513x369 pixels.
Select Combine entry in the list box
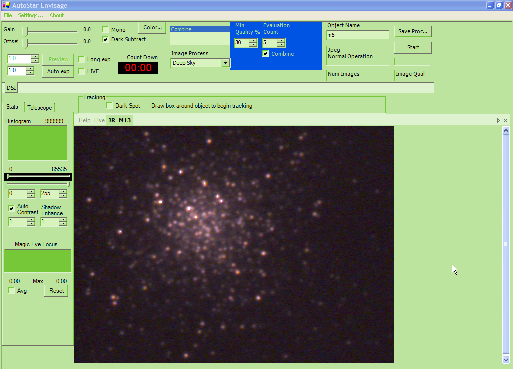click(200, 29)
